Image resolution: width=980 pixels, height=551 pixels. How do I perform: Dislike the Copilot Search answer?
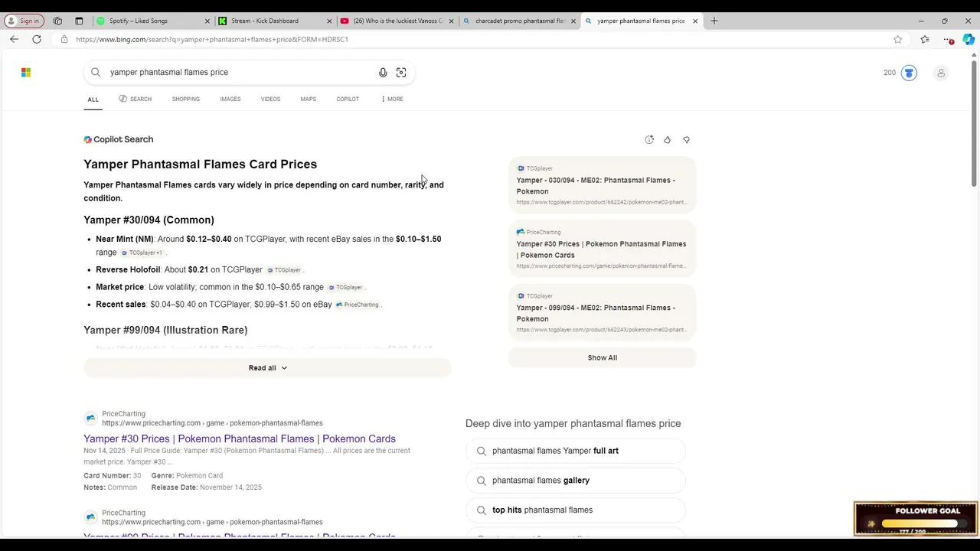click(686, 139)
